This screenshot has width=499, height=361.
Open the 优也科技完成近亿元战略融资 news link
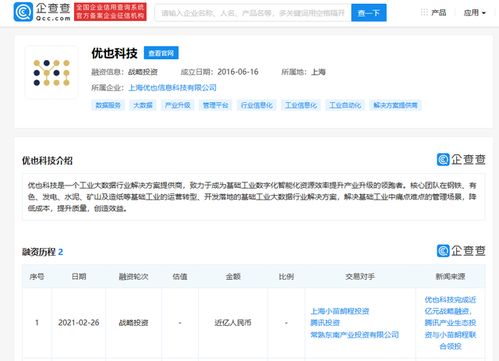(x=450, y=323)
